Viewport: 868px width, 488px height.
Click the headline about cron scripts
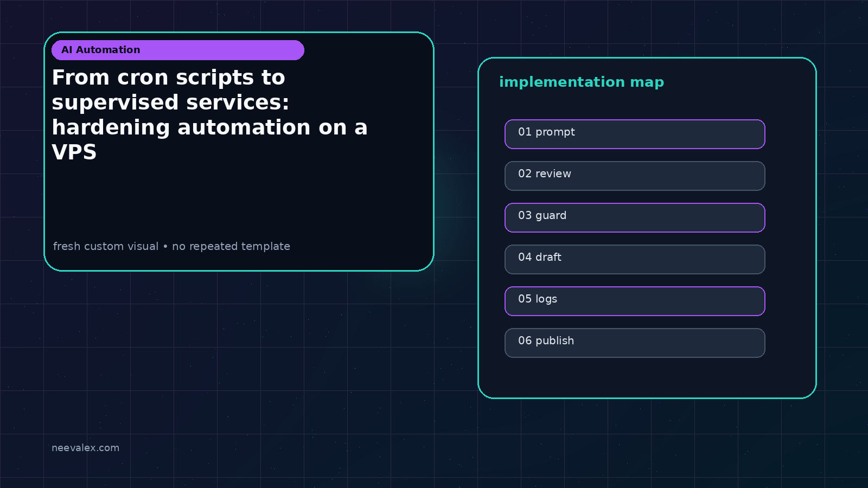pyautogui.click(x=210, y=115)
